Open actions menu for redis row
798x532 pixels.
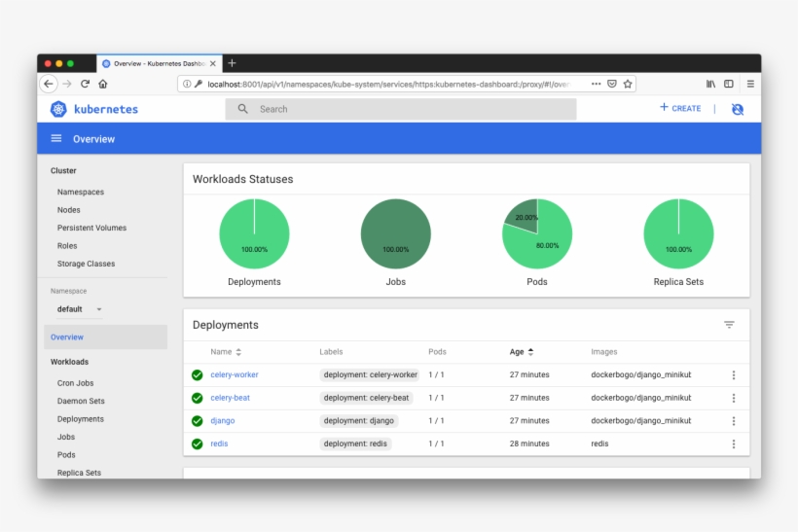pyautogui.click(x=734, y=443)
